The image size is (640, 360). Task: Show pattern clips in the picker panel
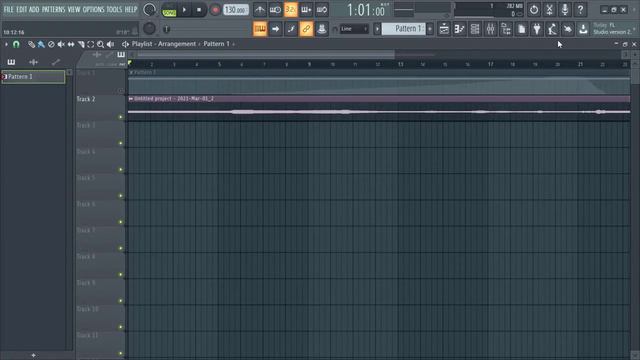click(x=11, y=62)
